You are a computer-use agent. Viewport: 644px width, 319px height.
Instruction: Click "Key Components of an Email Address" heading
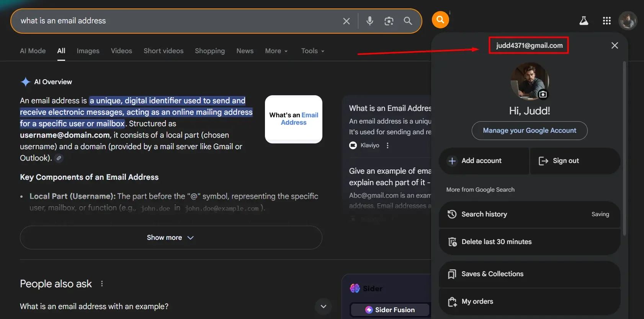coord(89,177)
